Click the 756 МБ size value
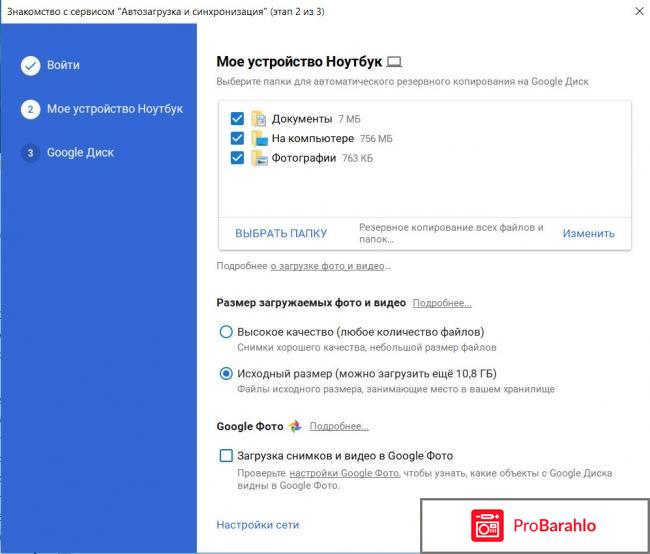This screenshot has width=650, height=554. coord(376,138)
